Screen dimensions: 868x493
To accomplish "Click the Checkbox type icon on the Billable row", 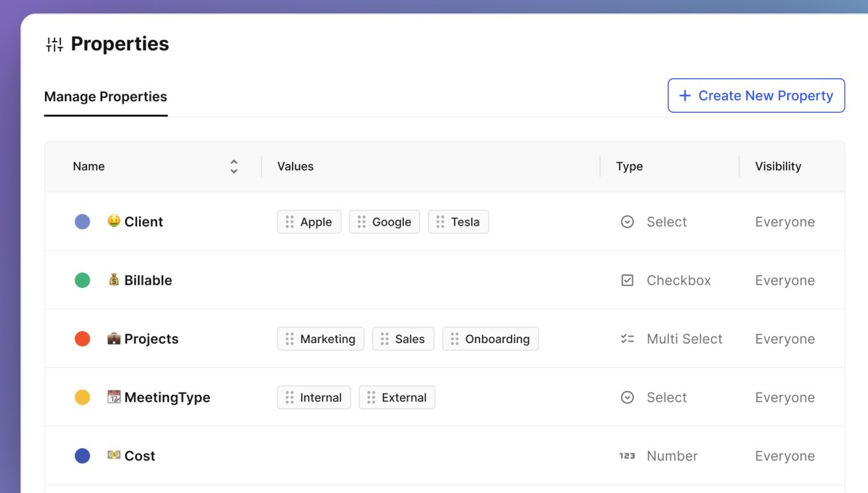I will 627,280.
